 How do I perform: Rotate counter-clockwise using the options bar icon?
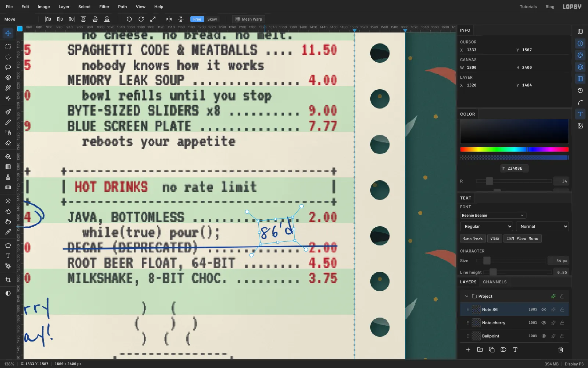129,19
